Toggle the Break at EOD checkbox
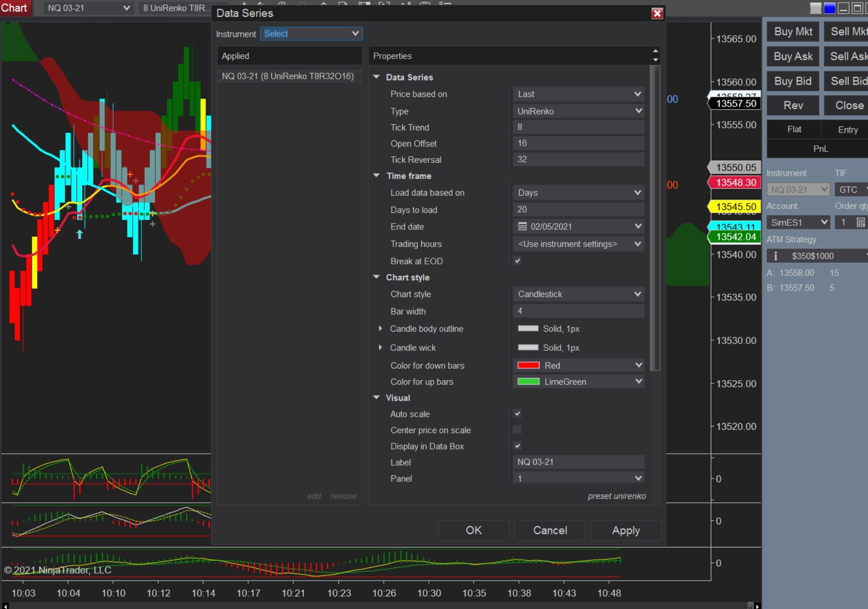The width and height of the screenshot is (868, 609). click(517, 261)
